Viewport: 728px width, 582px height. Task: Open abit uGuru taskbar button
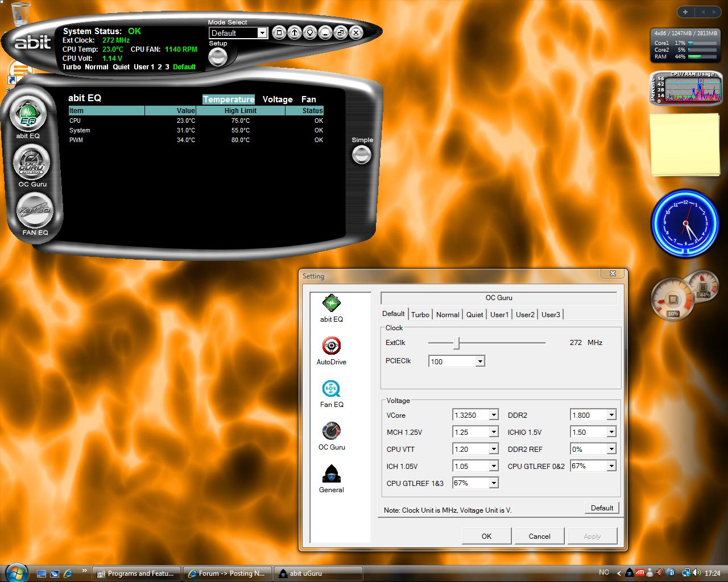coord(318,573)
